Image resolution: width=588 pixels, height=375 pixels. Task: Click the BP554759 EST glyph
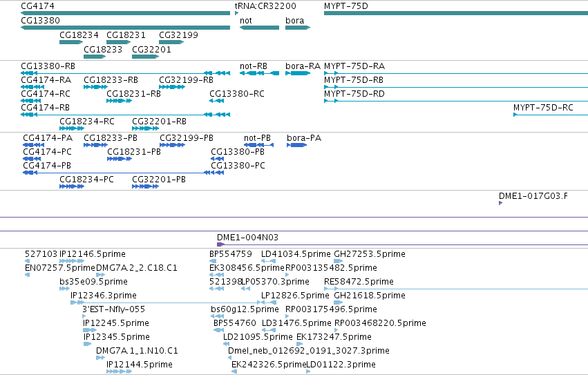pyautogui.click(x=213, y=261)
